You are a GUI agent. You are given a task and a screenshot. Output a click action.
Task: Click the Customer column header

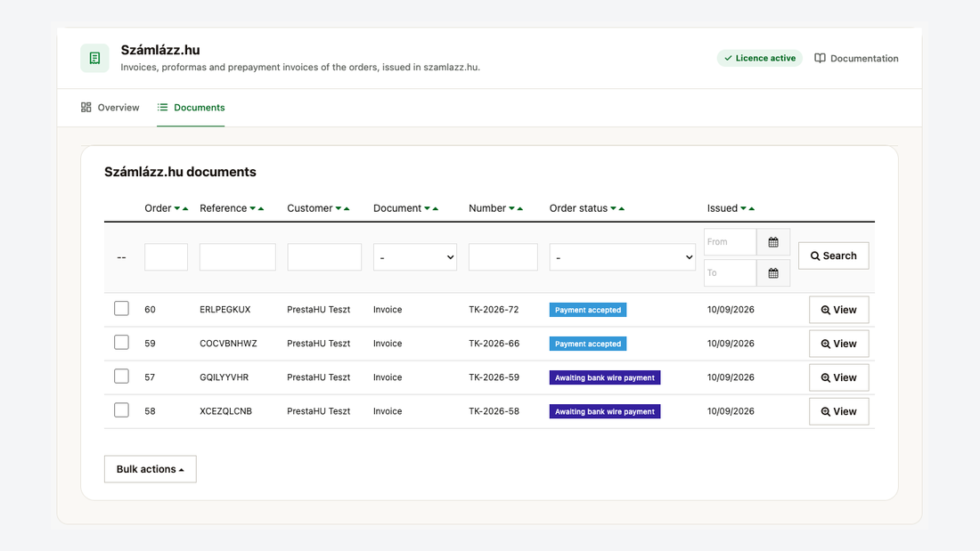click(x=309, y=208)
